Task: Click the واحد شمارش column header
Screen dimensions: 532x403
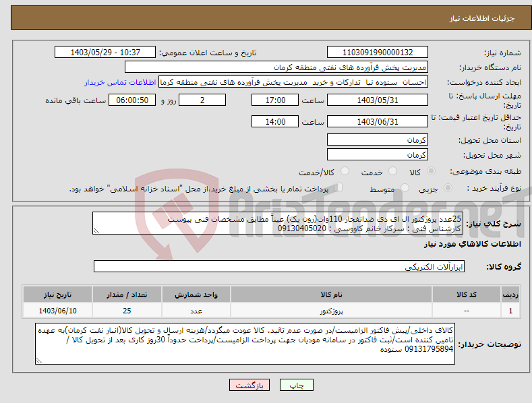Action: pos(196,294)
